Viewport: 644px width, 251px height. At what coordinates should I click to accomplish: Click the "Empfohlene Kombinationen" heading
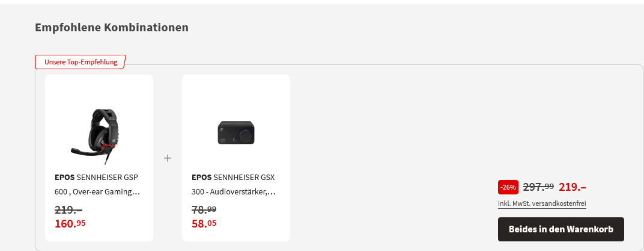112,27
